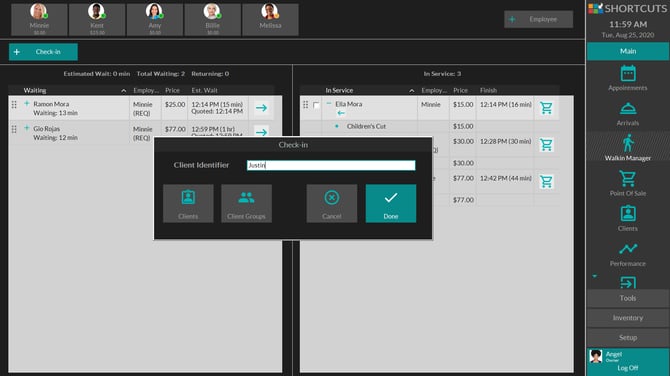670x376 pixels.
Task: Open Arrivals bell icon in sidebar
Action: (x=628, y=109)
